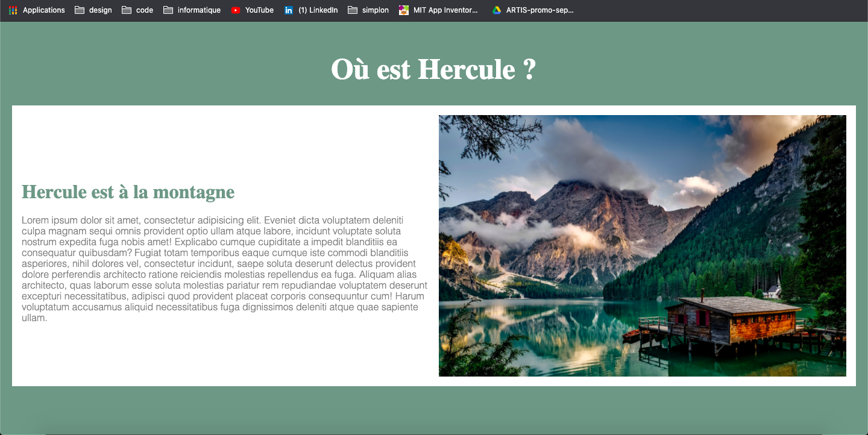Open the simplon bookmarks folder icon
Viewport: 868px width, 435px height.
pos(353,10)
